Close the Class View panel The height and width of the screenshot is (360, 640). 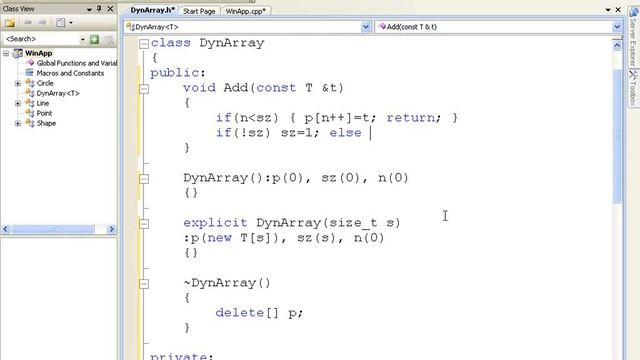(110, 9)
